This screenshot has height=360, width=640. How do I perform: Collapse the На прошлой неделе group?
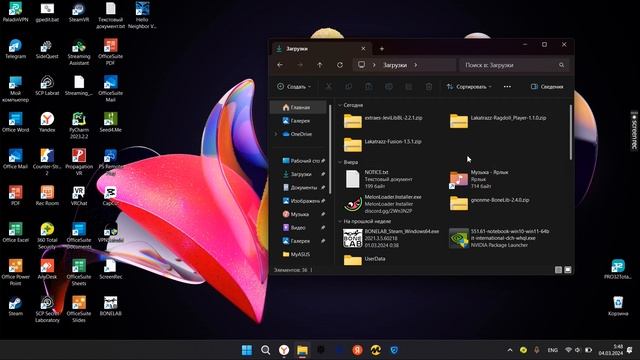click(340, 221)
